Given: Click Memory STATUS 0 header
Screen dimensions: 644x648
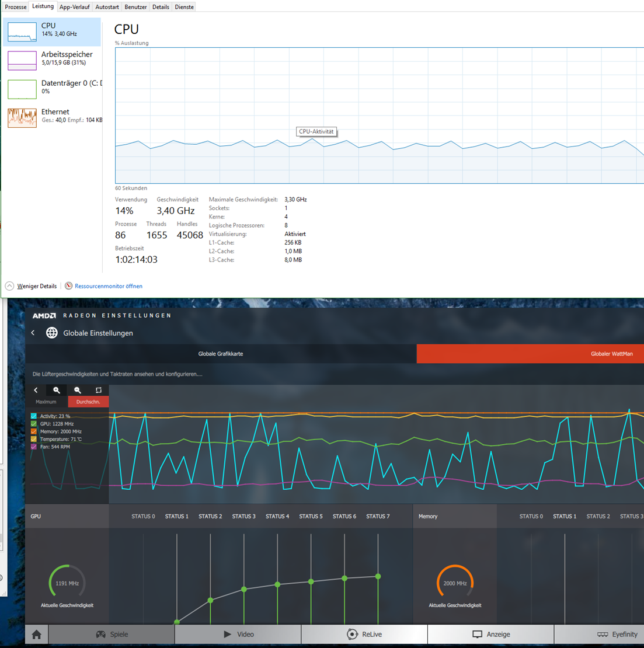Looking at the screenshot, I should coord(531,516).
